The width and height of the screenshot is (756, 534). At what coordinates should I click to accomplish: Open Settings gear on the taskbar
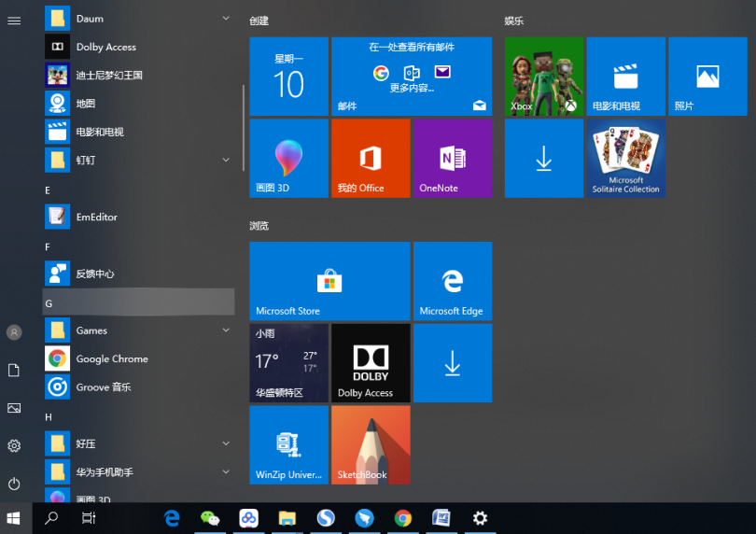pyautogui.click(x=481, y=518)
